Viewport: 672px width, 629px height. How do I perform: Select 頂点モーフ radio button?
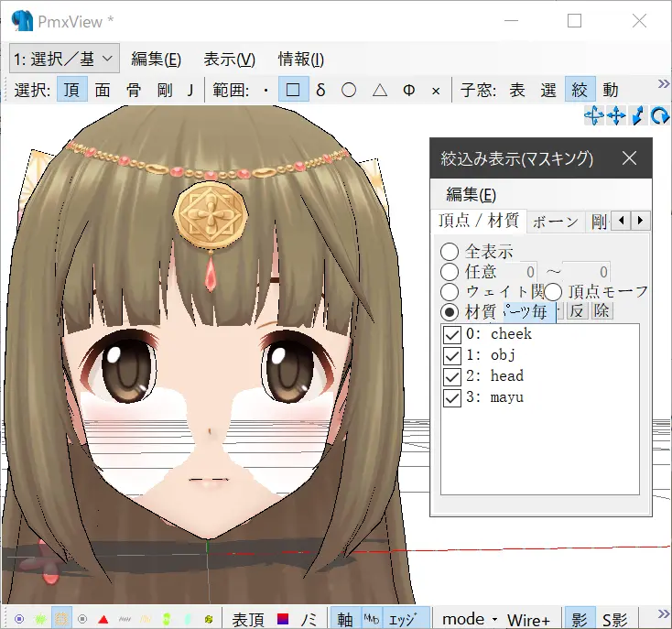coord(553,292)
